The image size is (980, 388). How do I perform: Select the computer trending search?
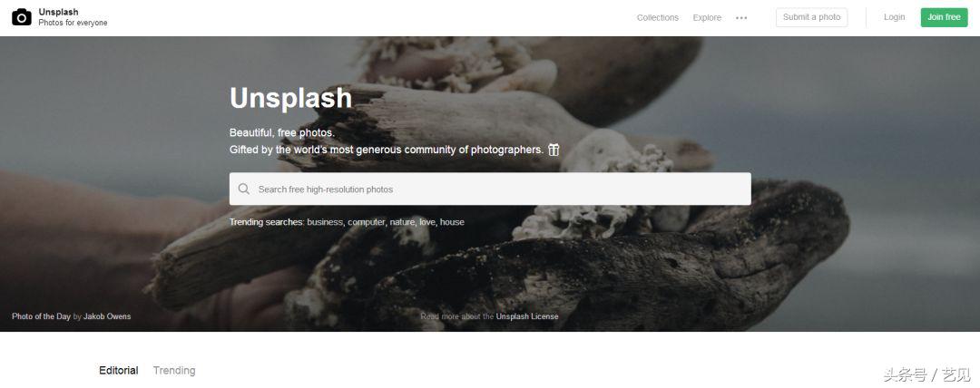(x=367, y=222)
